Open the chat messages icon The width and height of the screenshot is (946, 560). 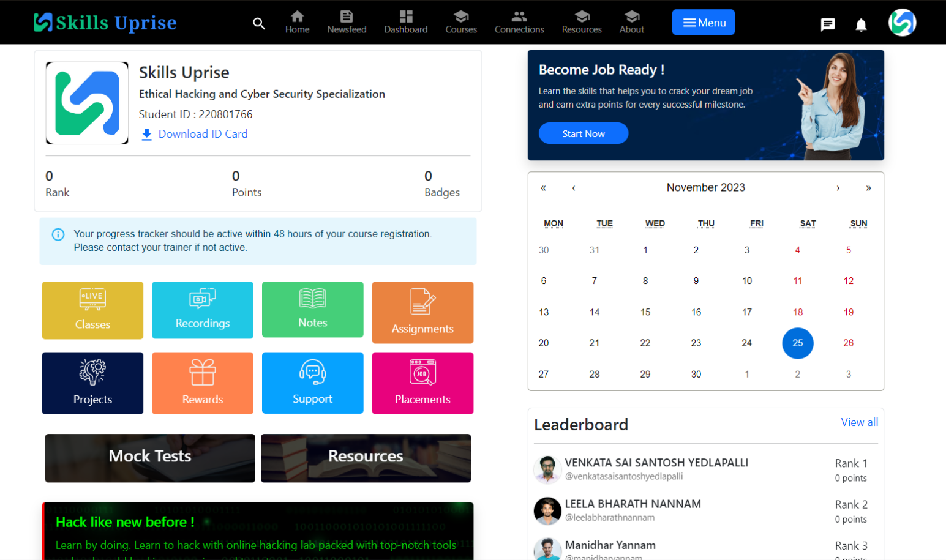[828, 24]
